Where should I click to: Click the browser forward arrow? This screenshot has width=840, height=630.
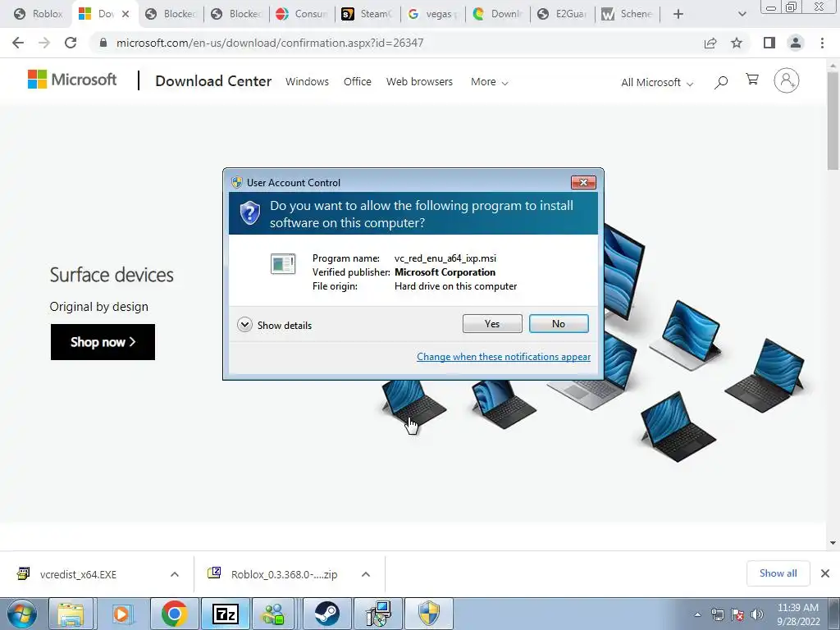pos(44,43)
